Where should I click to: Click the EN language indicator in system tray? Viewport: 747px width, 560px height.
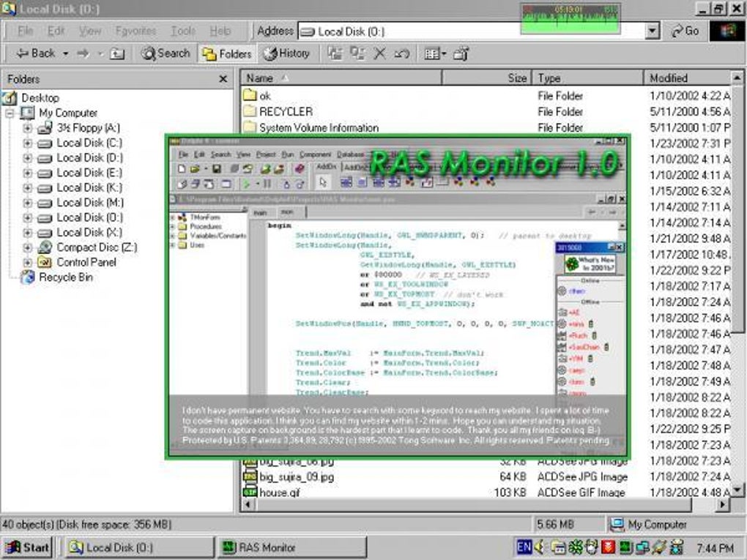pos(523,547)
